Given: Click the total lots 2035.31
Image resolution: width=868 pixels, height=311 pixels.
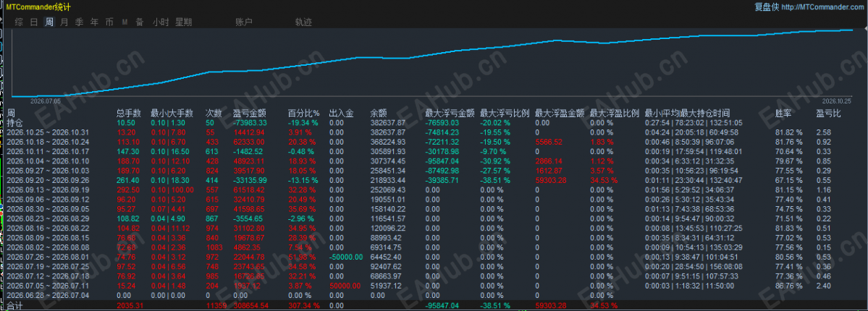Looking at the screenshot, I should tap(130, 305).
